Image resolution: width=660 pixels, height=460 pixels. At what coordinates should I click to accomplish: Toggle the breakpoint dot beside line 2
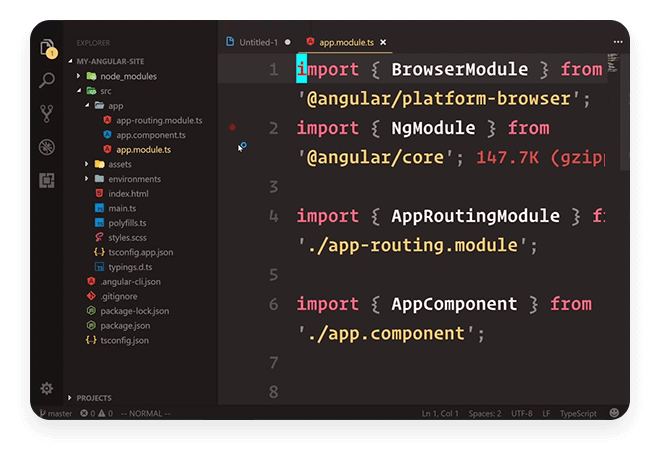coord(232,128)
